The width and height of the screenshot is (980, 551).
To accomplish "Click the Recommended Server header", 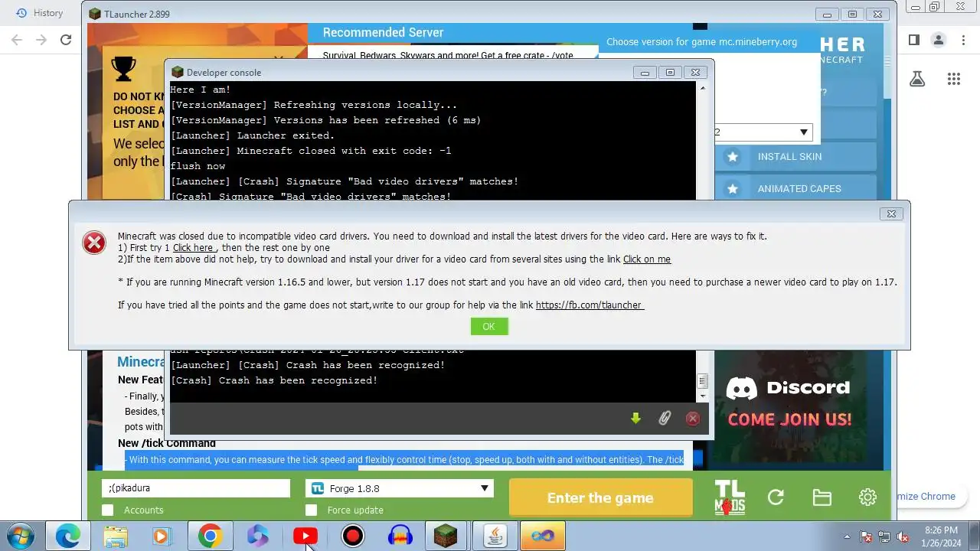I will [383, 32].
